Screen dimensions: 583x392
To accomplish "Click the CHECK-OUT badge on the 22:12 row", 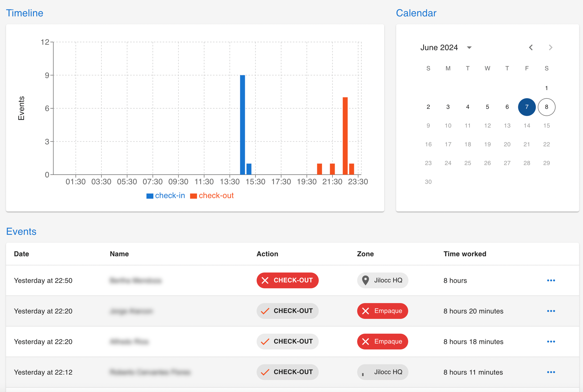I will [287, 372].
